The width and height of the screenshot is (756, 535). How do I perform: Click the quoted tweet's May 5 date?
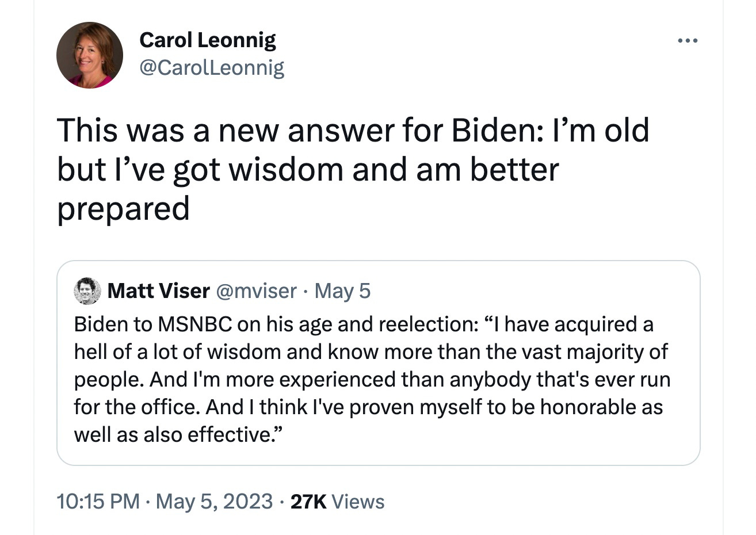pos(342,291)
